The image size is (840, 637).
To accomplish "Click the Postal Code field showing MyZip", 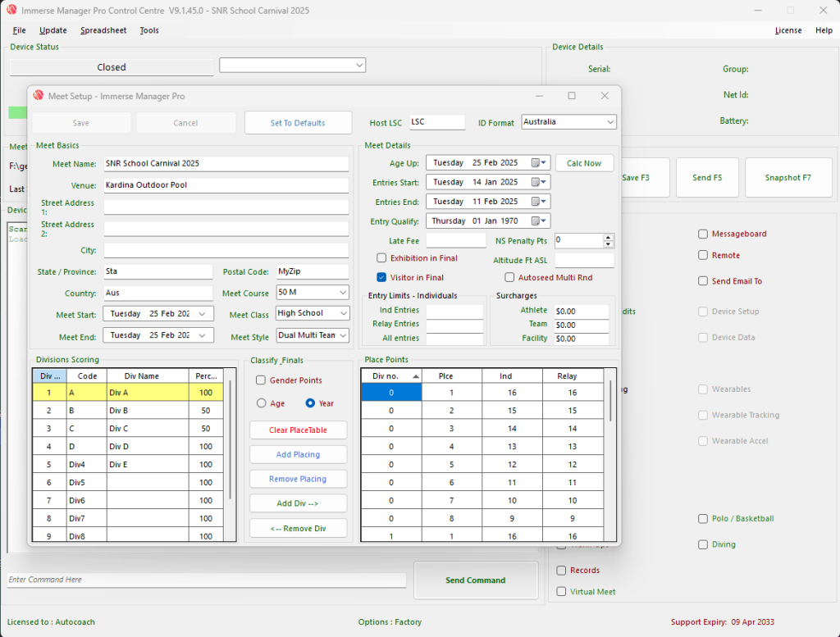I will point(313,271).
